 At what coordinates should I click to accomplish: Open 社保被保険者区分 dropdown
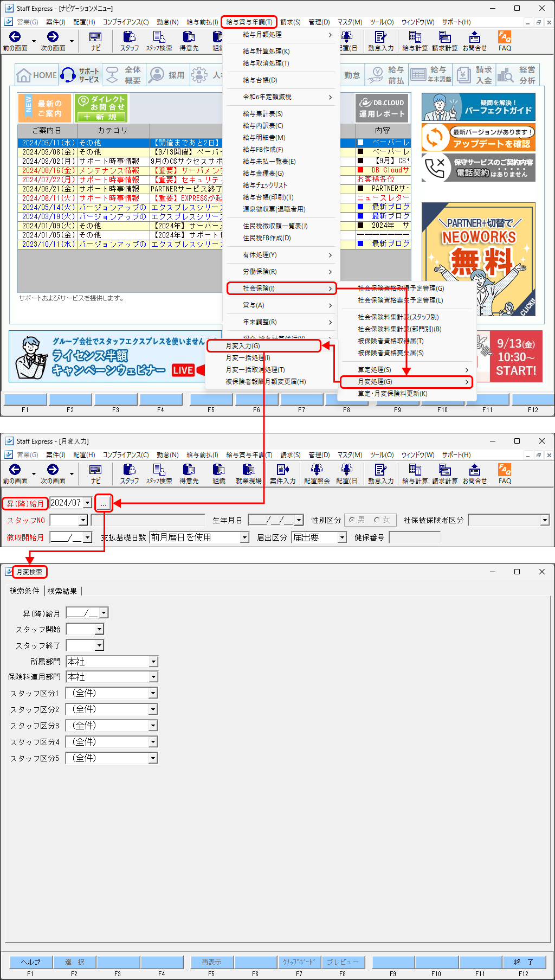click(x=545, y=520)
